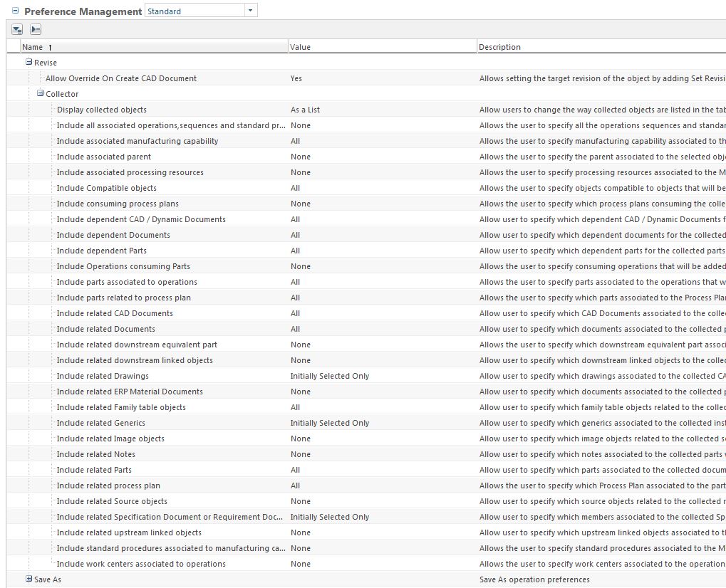
Task: Select Include consuming process plans
Action: click(x=118, y=204)
